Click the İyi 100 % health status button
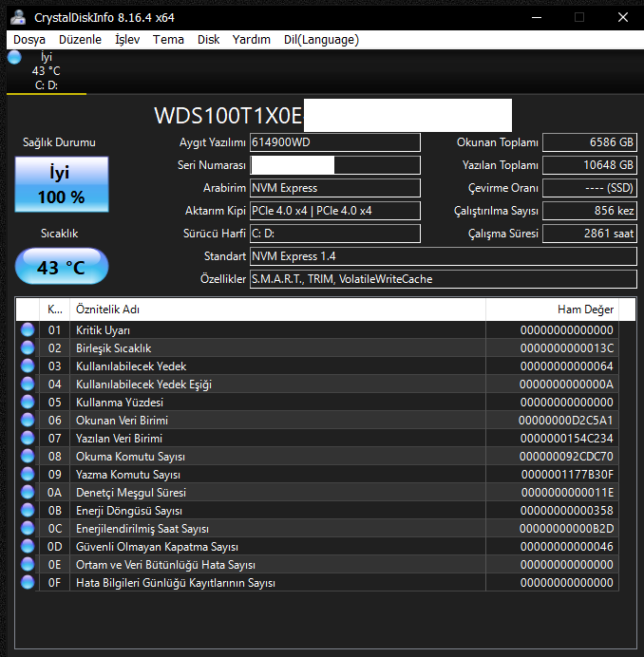The image size is (644, 657). click(x=62, y=184)
